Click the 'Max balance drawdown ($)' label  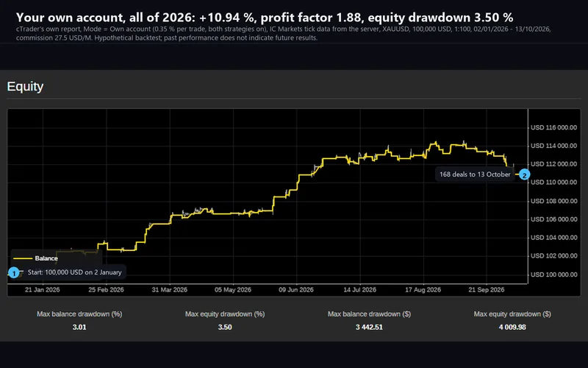[x=370, y=314]
